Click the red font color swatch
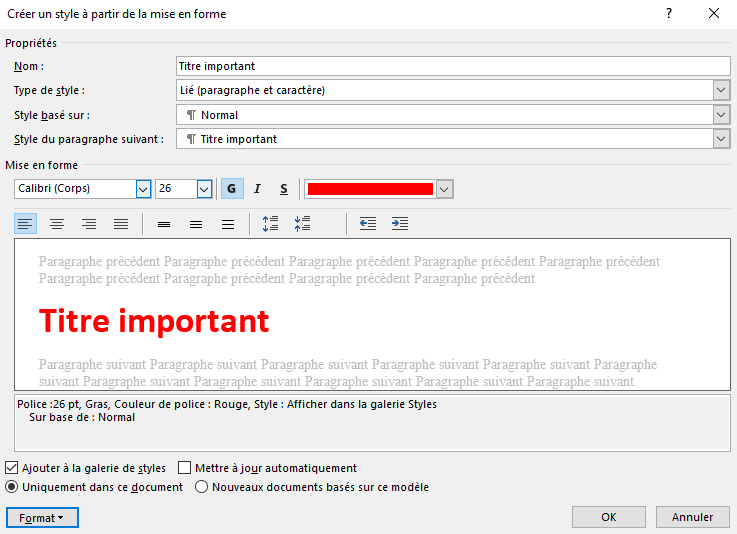 (x=370, y=189)
